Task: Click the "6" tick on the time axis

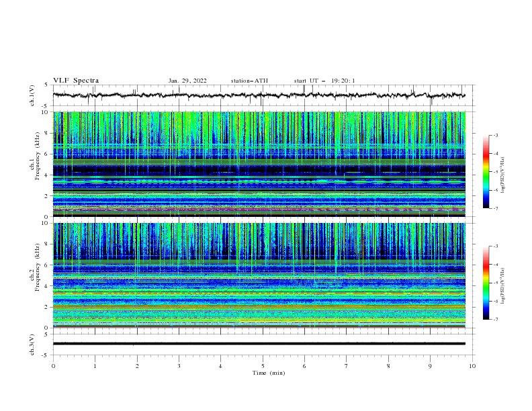Action: click(x=304, y=366)
